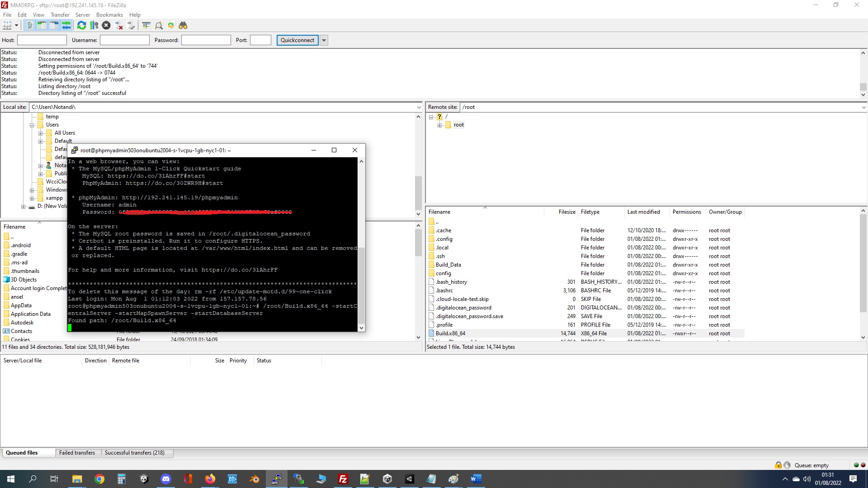Open the Local site path dropdown
The width and height of the screenshot is (868, 488).
pos(419,107)
